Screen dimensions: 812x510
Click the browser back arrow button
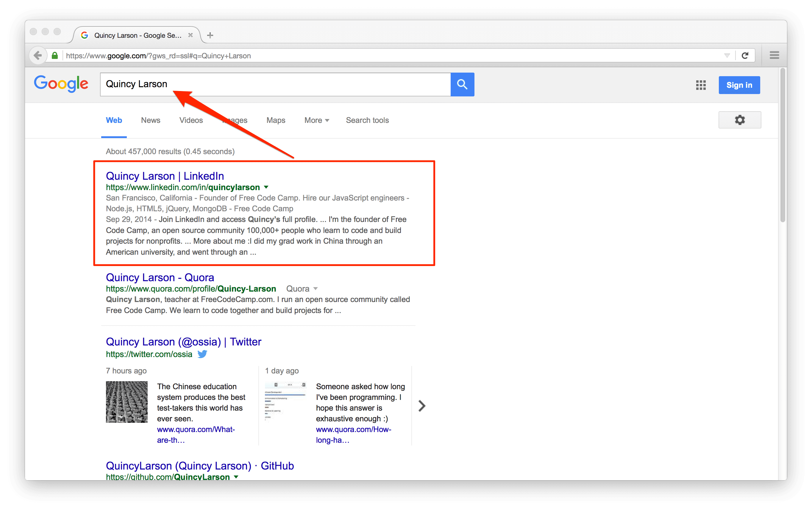point(38,55)
